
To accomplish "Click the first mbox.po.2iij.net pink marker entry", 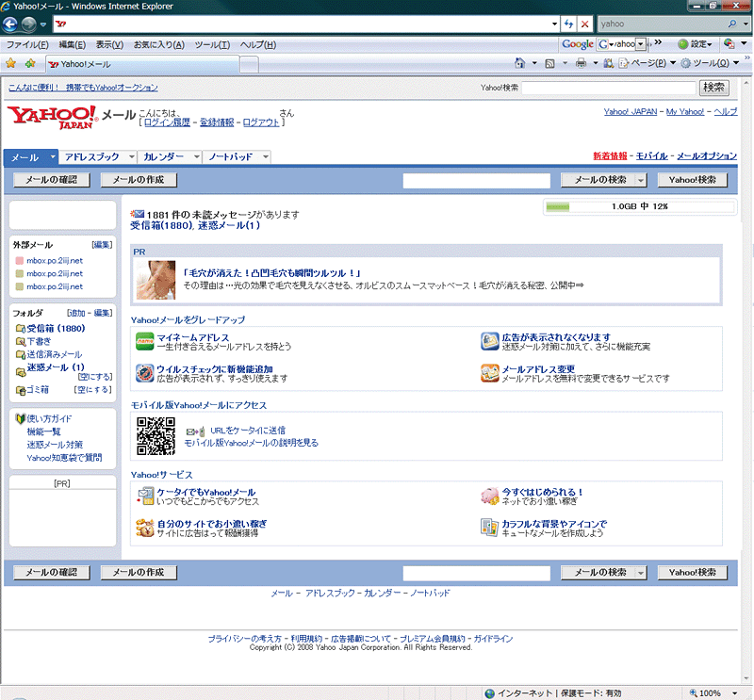I will (49, 261).
